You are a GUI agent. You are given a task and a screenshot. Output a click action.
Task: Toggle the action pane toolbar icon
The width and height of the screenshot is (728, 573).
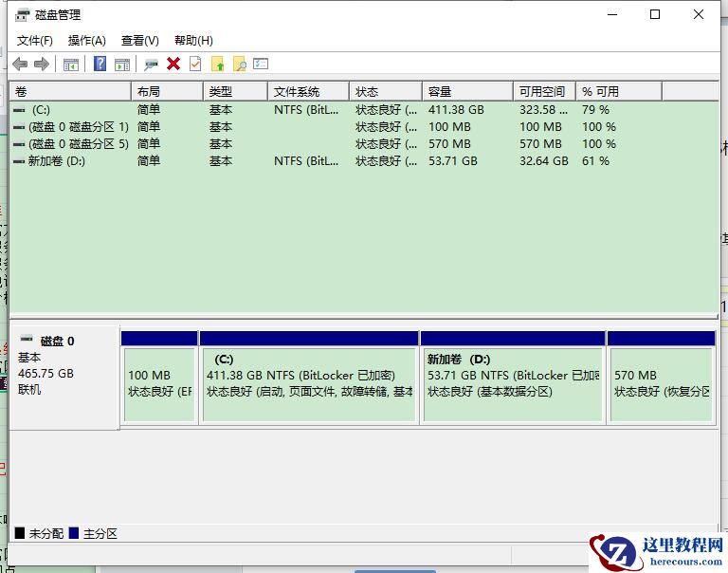click(122, 65)
